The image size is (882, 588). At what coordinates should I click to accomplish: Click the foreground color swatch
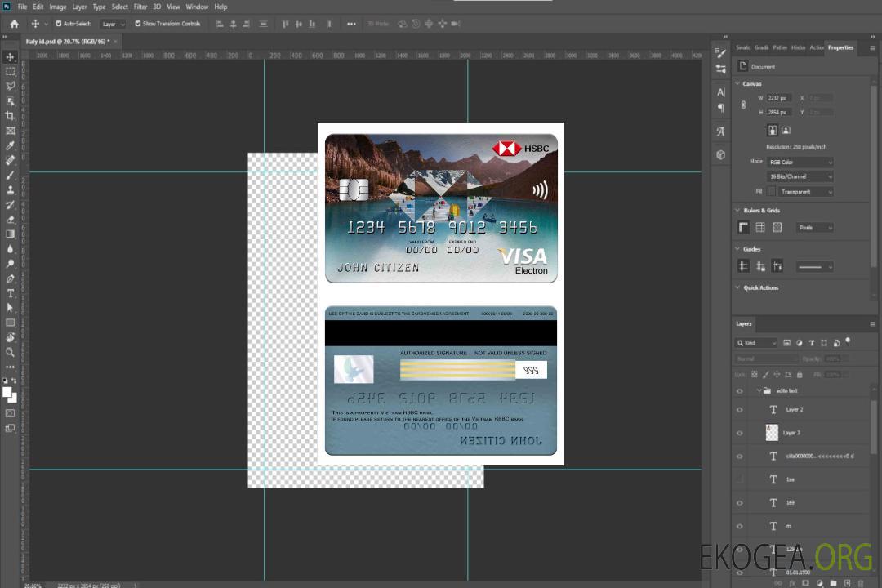tap(7, 393)
